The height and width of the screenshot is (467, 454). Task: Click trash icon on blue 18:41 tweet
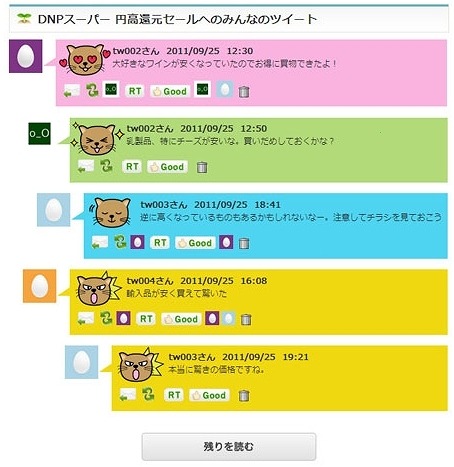click(244, 243)
